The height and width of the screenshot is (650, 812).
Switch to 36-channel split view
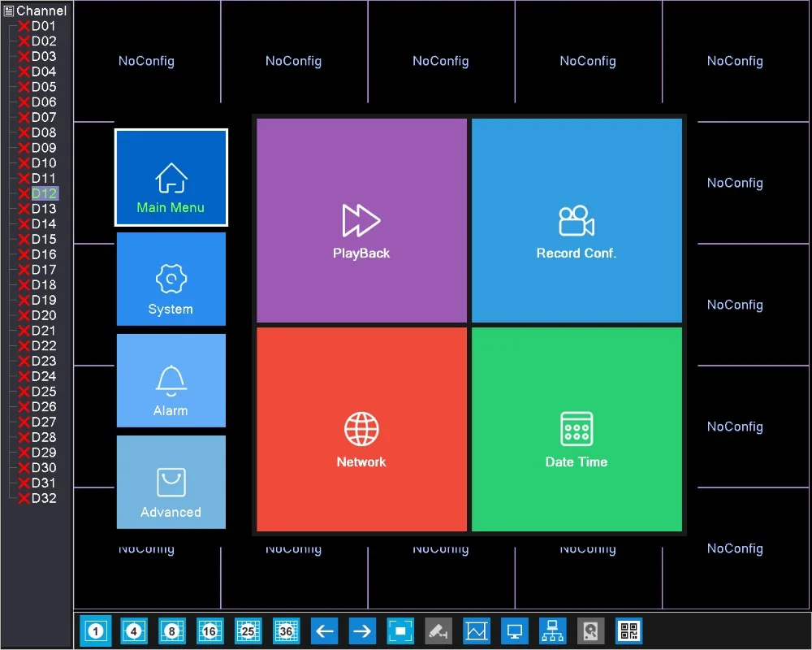click(x=287, y=630)
